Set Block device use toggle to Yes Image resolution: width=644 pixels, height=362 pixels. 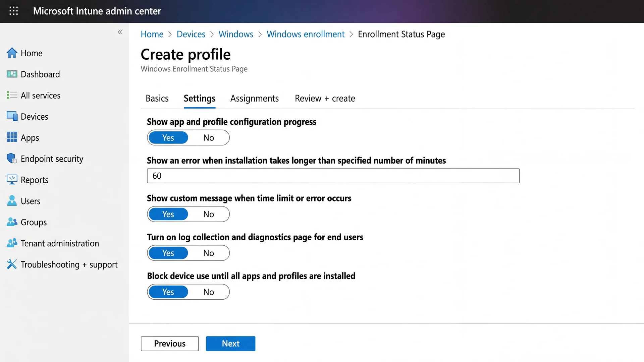point(168,292)
